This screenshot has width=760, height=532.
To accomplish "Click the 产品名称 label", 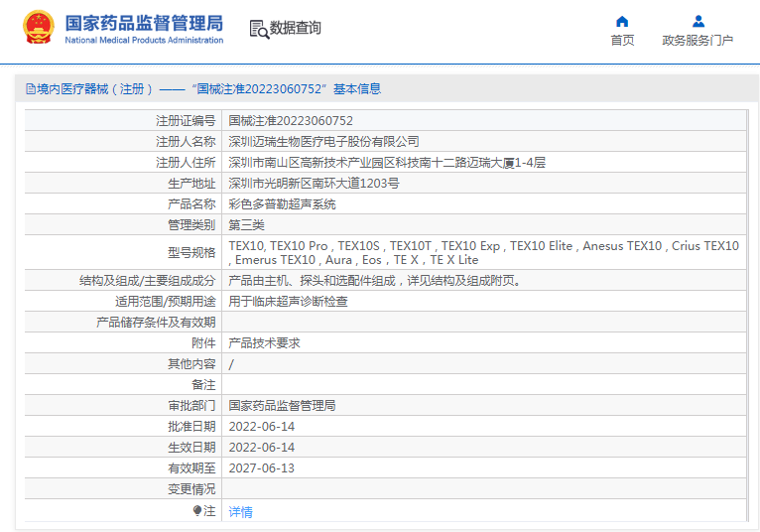I will 191,204.
